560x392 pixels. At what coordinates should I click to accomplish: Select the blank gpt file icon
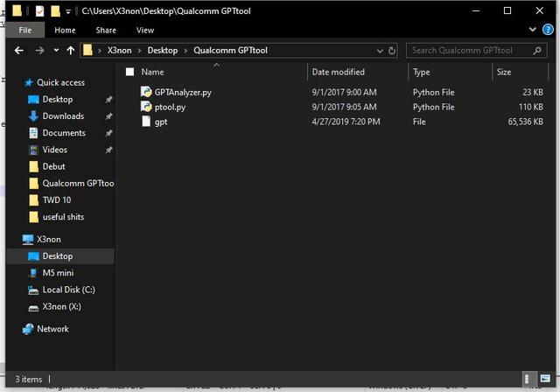tap(146, 122)
